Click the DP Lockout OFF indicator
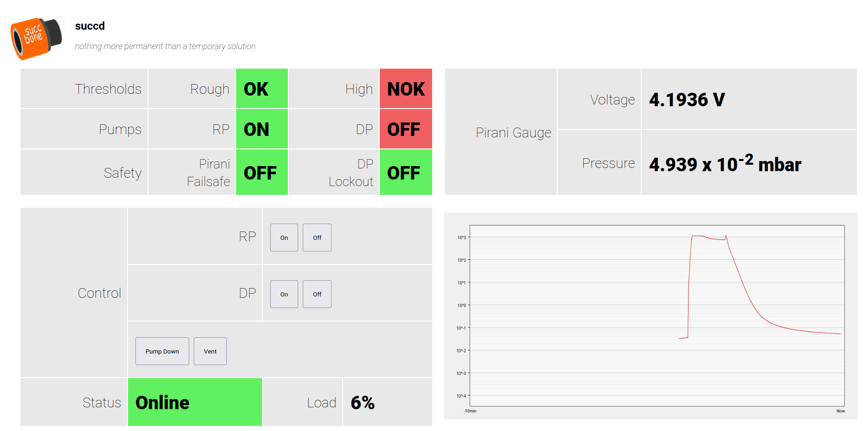868x431 pixels. pyautogui.click(x=406, y=173)
